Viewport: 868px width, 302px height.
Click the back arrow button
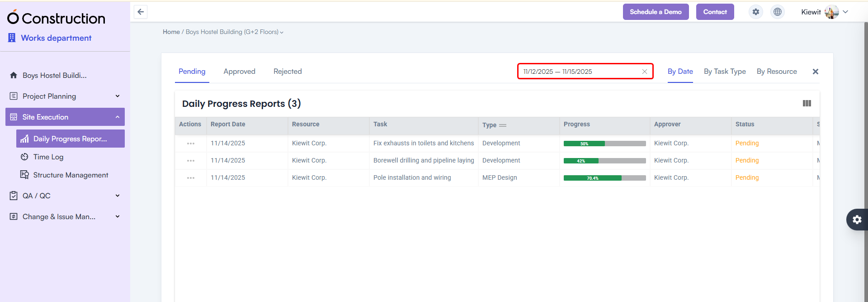click(x=141, y=12)
